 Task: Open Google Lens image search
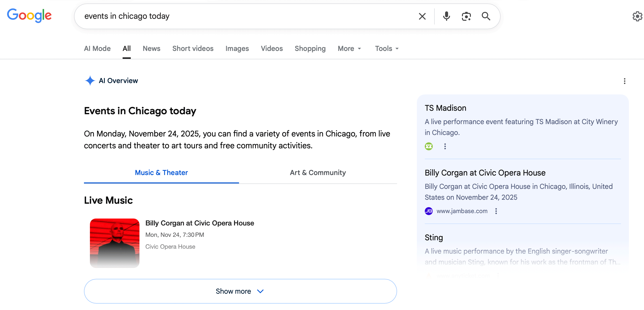click(x=466, y=17)
